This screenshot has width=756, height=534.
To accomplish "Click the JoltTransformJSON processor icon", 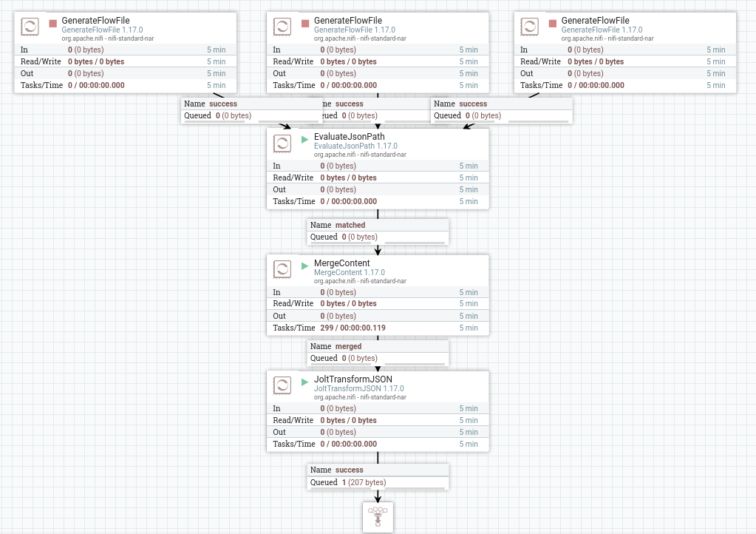I will pos(282,385).
